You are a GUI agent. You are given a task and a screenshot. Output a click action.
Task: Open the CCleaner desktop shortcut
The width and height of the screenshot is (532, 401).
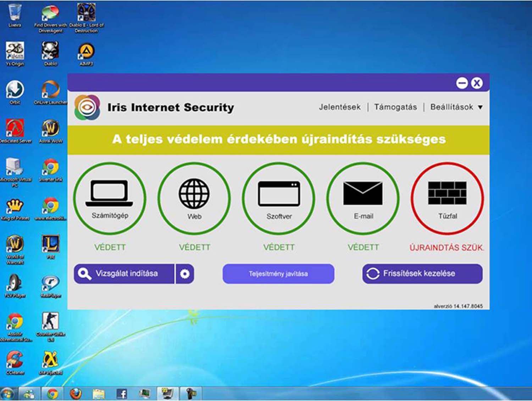(x=15, y=362)
